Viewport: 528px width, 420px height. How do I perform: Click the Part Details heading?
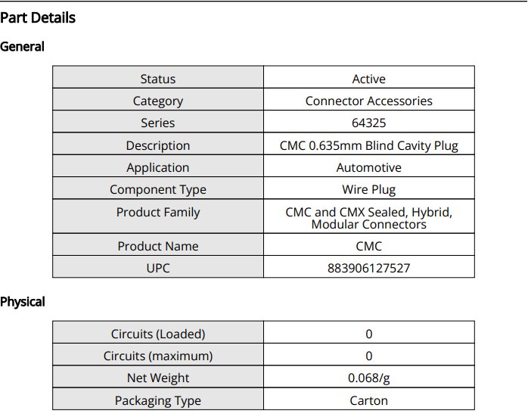[x=38, y=18]
